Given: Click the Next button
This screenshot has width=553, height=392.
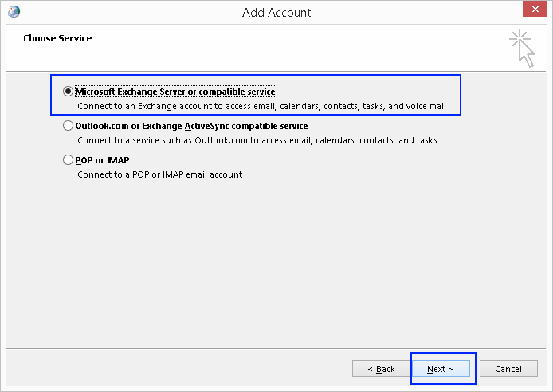Looking at the screenshot, I should [x=441, y=369].
